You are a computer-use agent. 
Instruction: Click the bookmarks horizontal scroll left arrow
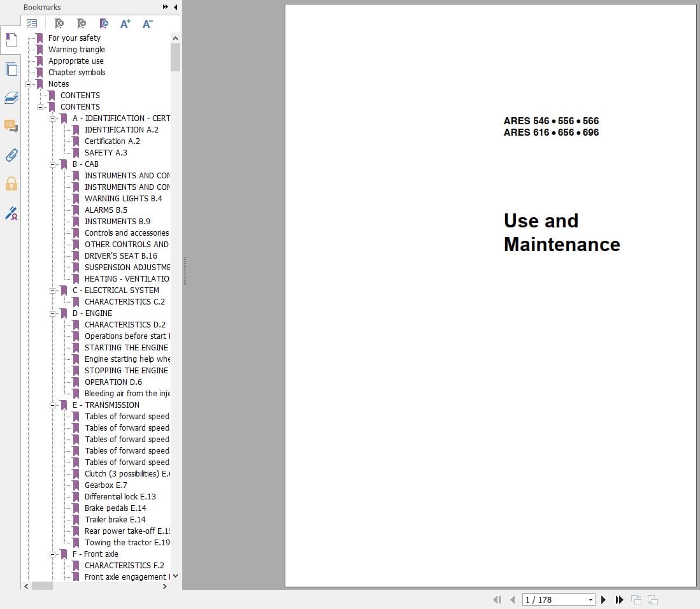pyautogui.click(x=26, y=586)
